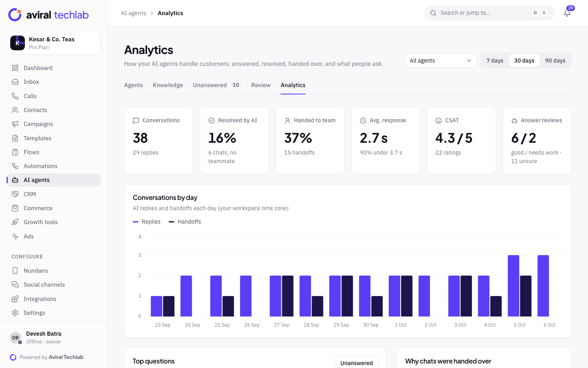This screenshot has width=588, height=368.
Task: Click the Campaigns megaphone icon
Action: (x=15, y=124)
